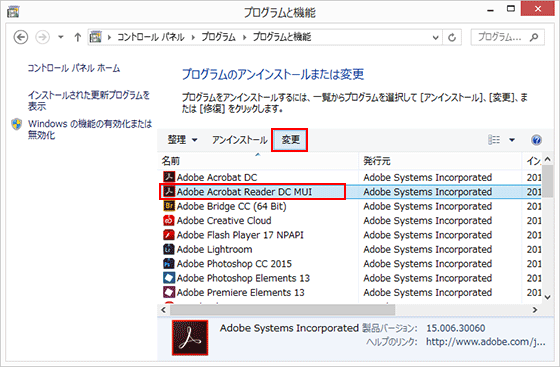Click the Creative Cloud red icon
This screenshot has width=560, height=367.
[169, 220]
